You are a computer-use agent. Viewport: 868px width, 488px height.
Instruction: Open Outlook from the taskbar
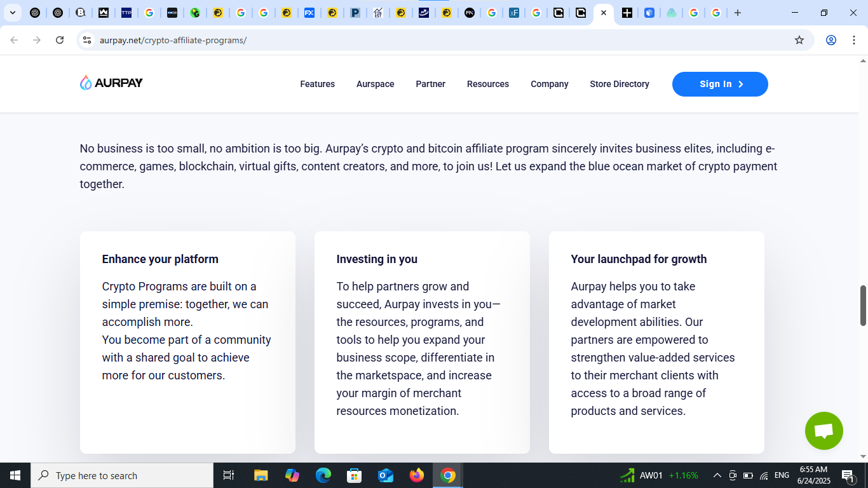pos(386,475)
